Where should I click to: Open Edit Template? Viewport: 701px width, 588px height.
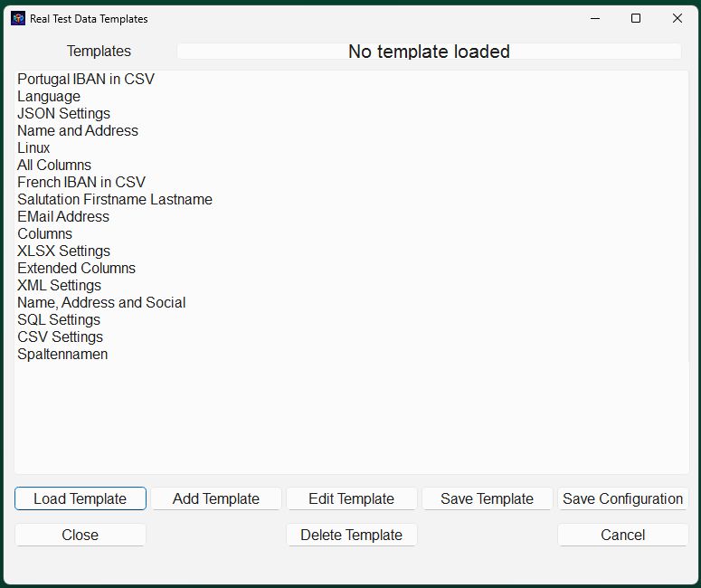coord(351,498)
